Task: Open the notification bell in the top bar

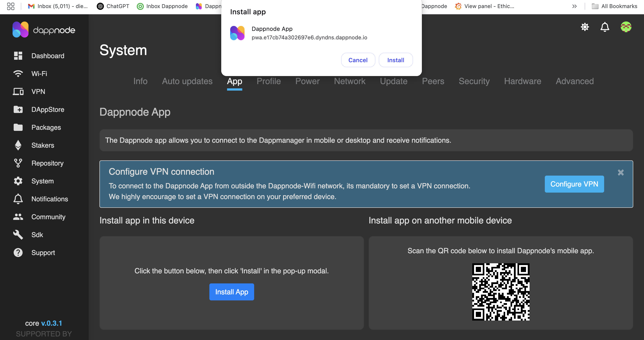Action: 605,27
